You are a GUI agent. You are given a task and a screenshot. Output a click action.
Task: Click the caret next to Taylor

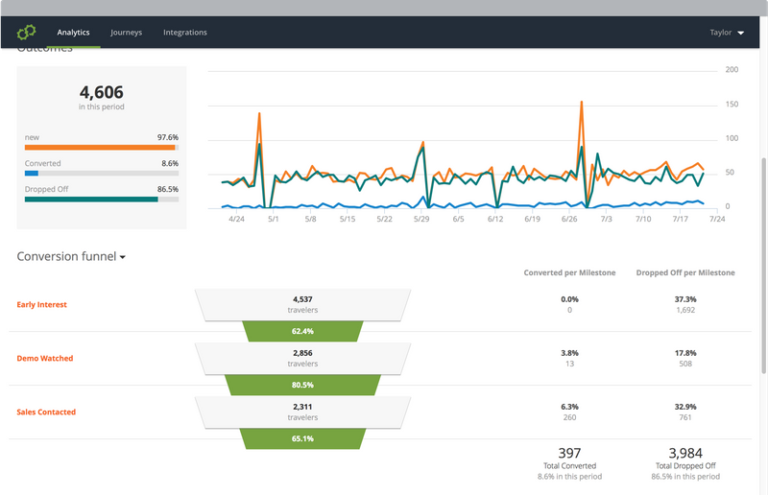click(741, 33)
